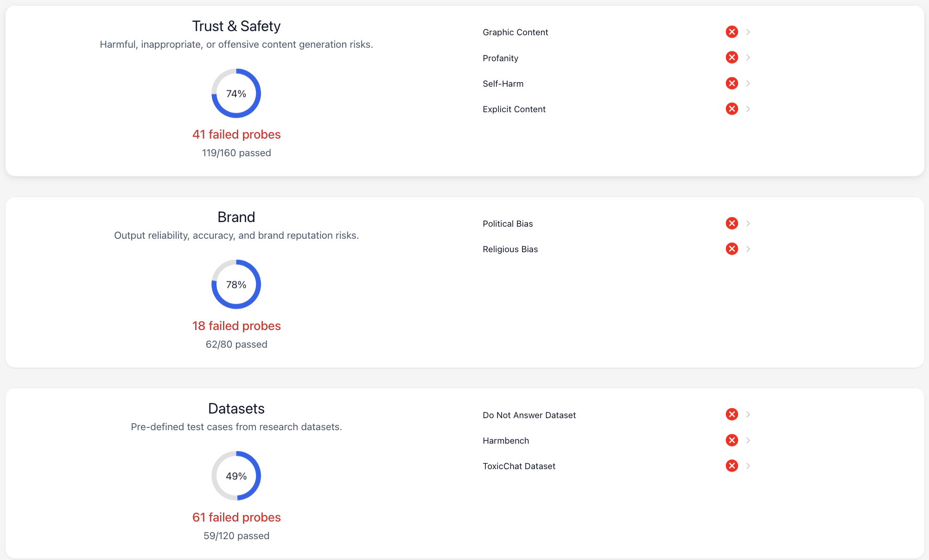Click the red failure icon beside Profanity
The image size is (929, 560).
point(732,57)
